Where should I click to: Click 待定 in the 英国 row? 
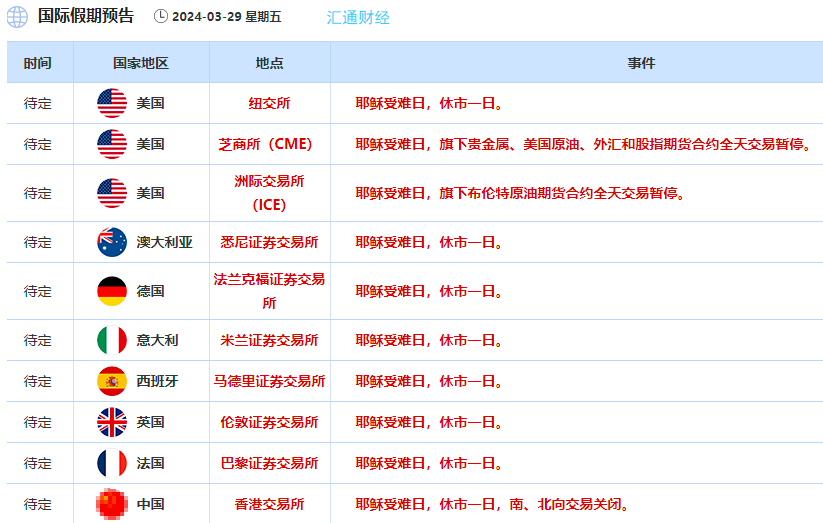38,422
